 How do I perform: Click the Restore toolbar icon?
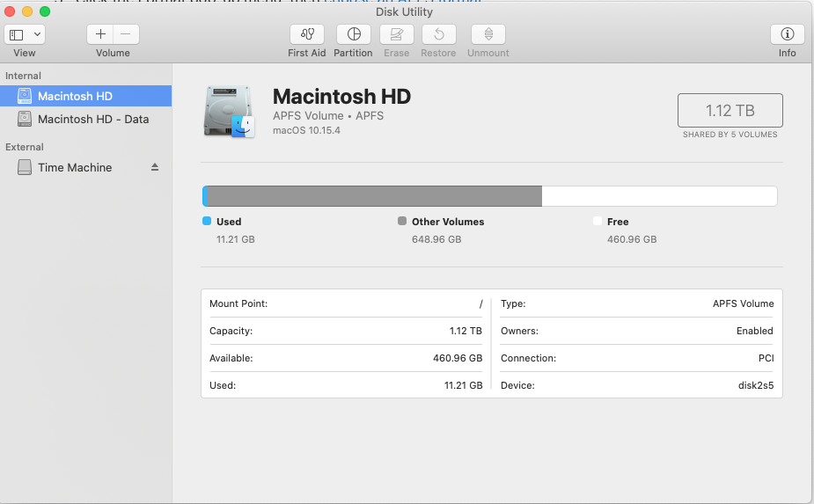click(438, 34)
